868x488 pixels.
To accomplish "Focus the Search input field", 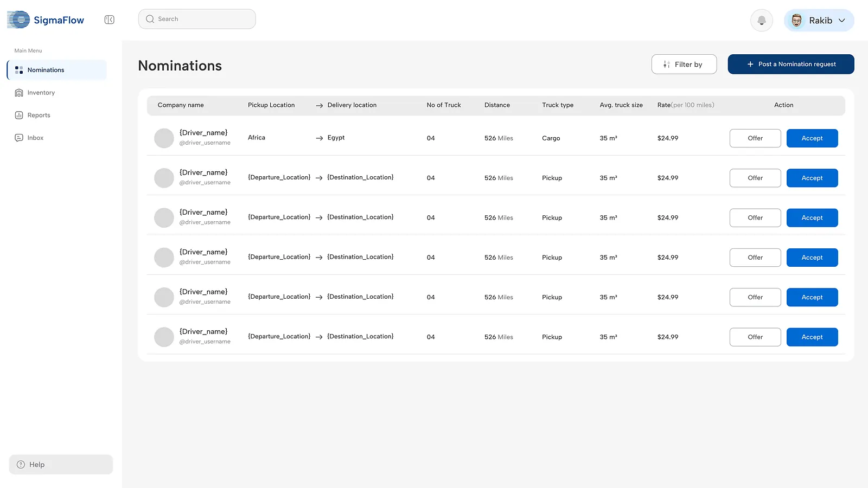I will tap(197, 19).
